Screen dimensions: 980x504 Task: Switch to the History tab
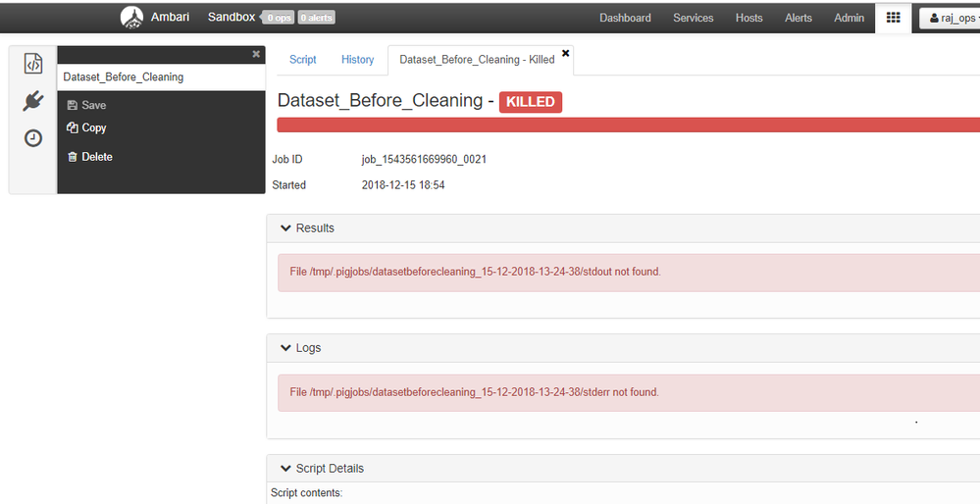[357, 60]
